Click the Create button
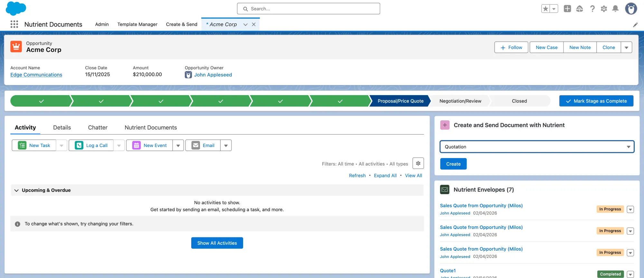Screen dimensions: 644x278 (453, 164)
